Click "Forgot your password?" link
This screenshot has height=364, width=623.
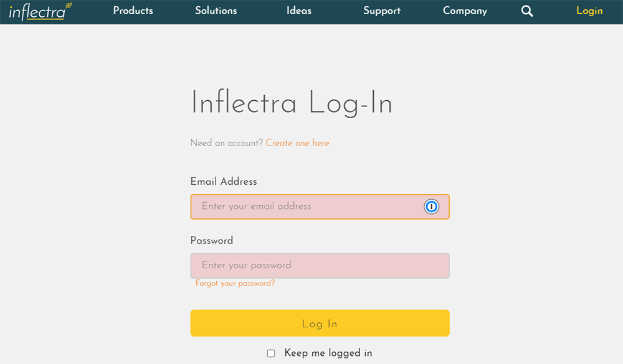(x=235, y=283)
